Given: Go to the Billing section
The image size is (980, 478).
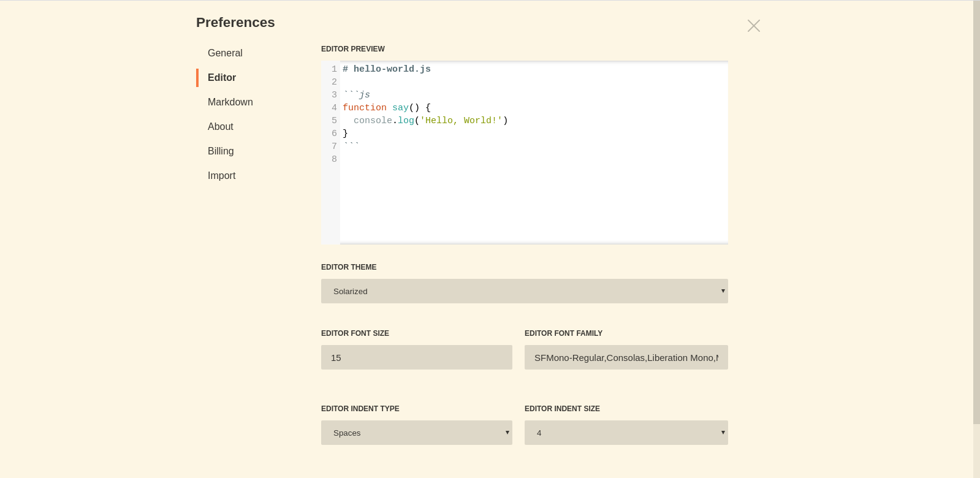Looking at the screenshot, I should click(x=221, y=151).
